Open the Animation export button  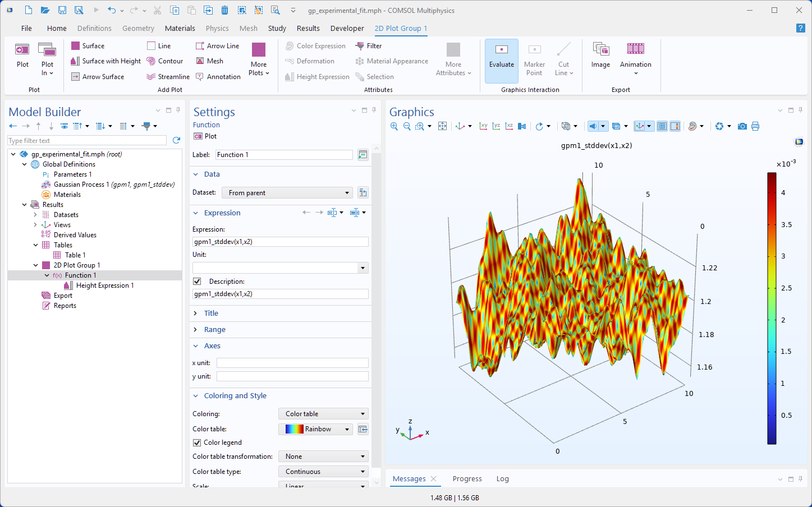click(x=636, y=59)
